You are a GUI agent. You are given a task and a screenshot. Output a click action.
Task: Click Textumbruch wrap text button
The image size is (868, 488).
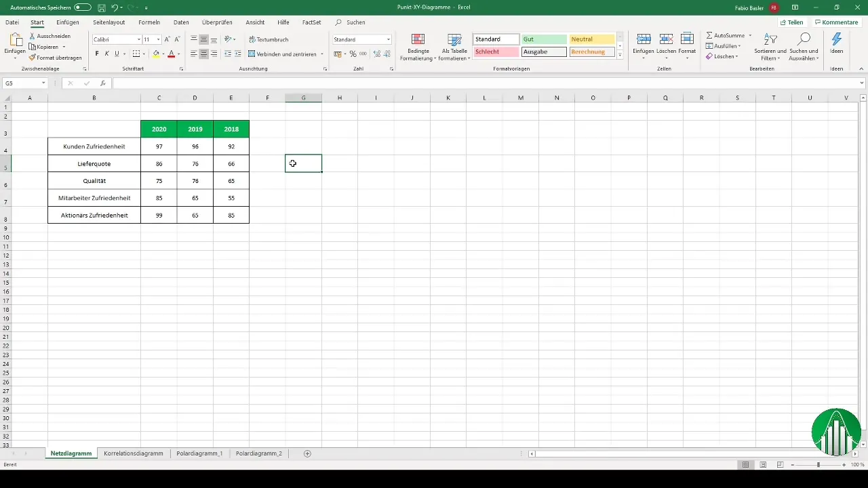point(269,39)
